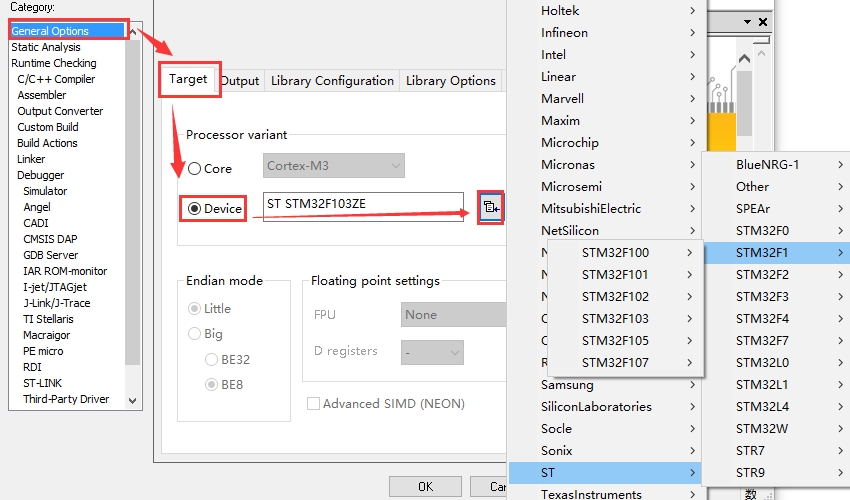The width and height of the screenshot is (850, 500).
Task: Open the STM32F1 family submenu
Action: [776, 253]
